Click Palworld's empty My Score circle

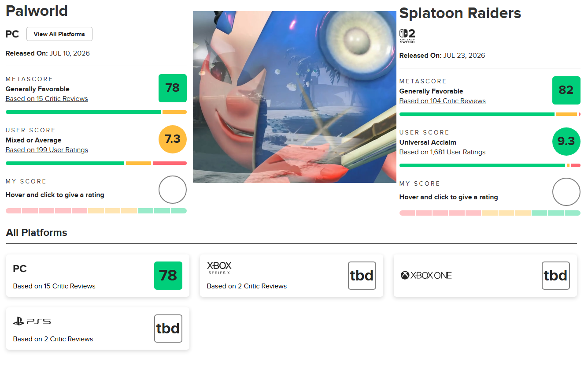[x=173, y=190]
